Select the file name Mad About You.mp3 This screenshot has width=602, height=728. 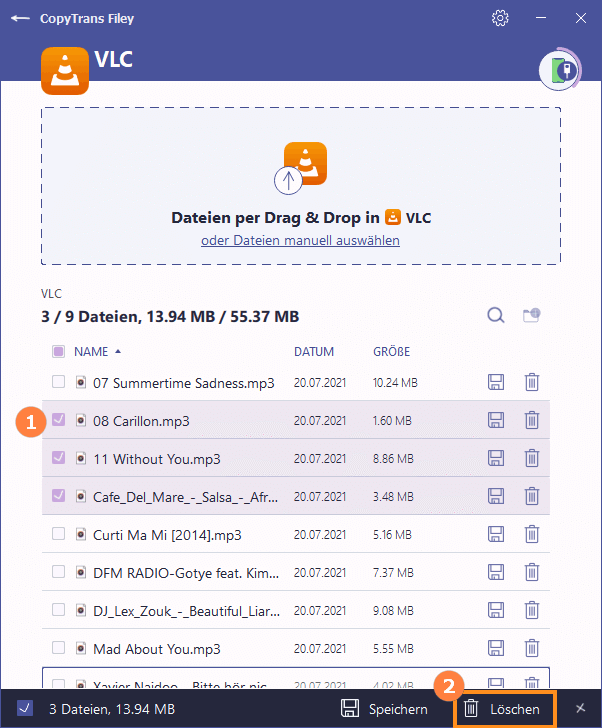point(157,649)
